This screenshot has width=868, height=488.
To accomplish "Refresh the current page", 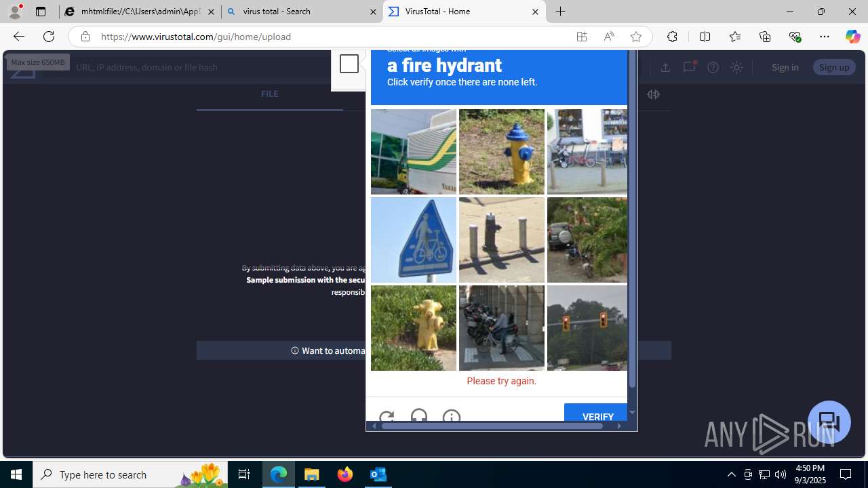I will pos(49,37).
